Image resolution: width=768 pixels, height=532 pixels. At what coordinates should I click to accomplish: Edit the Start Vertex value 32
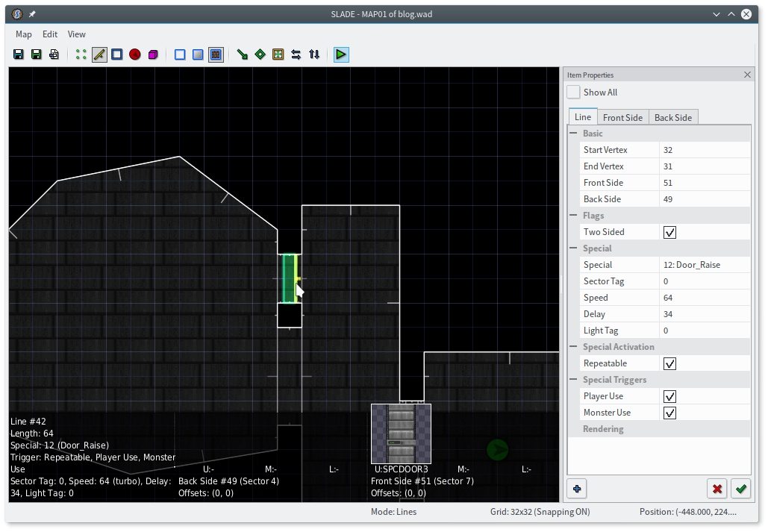click(705, 150)
